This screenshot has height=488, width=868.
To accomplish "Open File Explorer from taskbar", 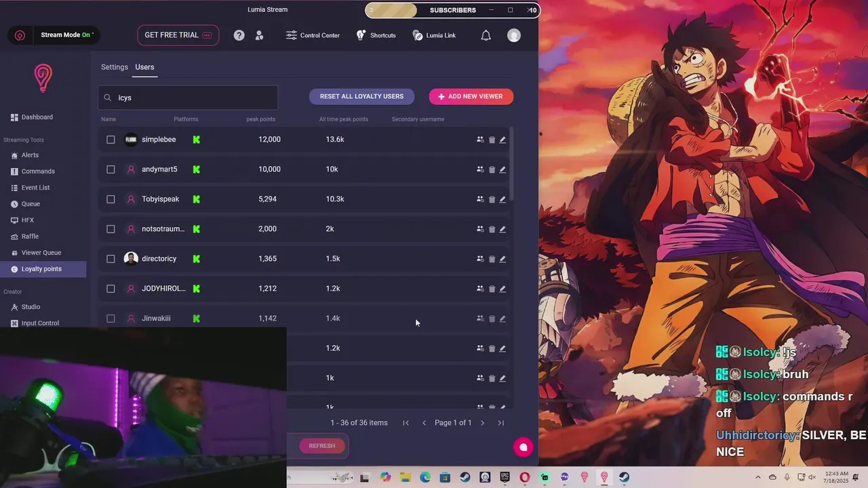I will (x=405, y=477).
